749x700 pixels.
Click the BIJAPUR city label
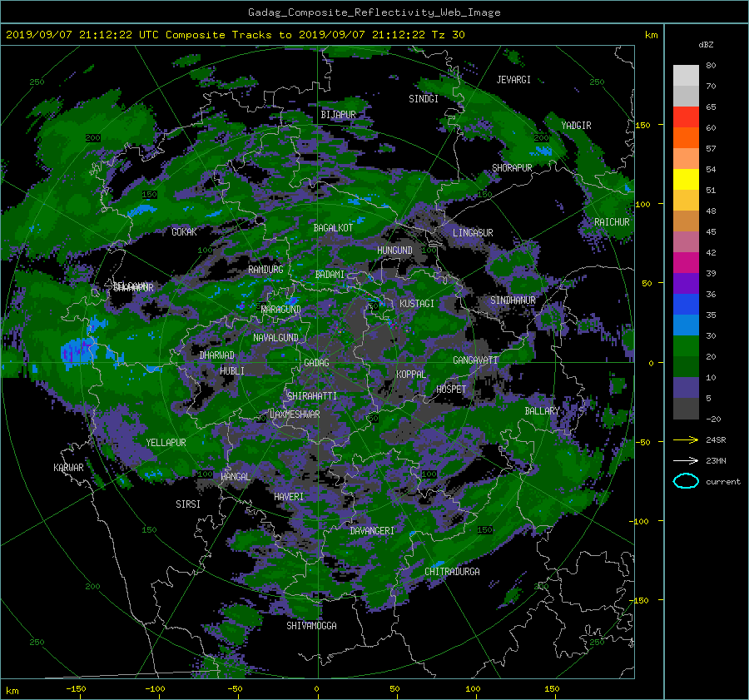pyautogui.click(x=338, y=115)
